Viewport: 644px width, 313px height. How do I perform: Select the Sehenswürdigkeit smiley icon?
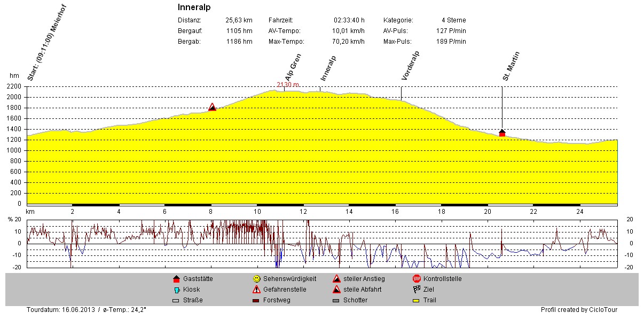(256, 279)
